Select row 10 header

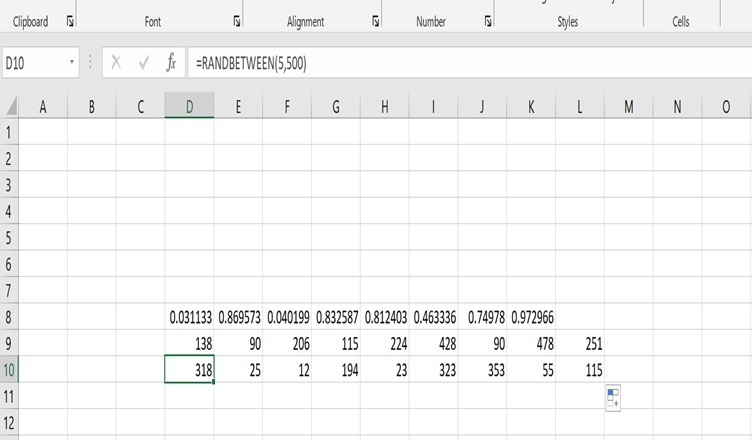[x=9, y=369]
